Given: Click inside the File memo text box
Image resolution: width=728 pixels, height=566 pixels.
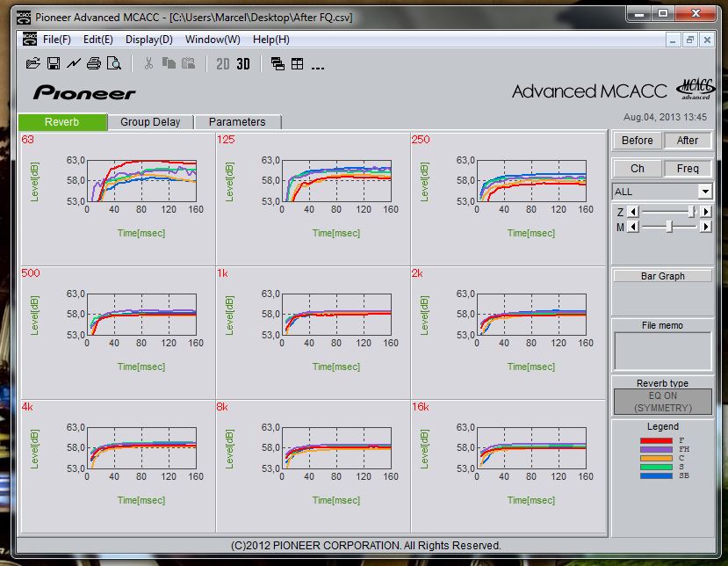Looking at the screenshot, I should [662, 351].
